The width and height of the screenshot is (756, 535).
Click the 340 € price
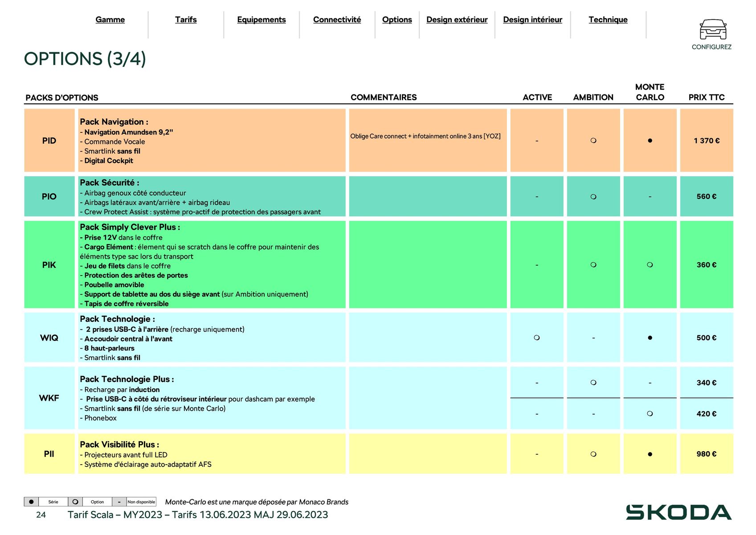tap(707, 383)
